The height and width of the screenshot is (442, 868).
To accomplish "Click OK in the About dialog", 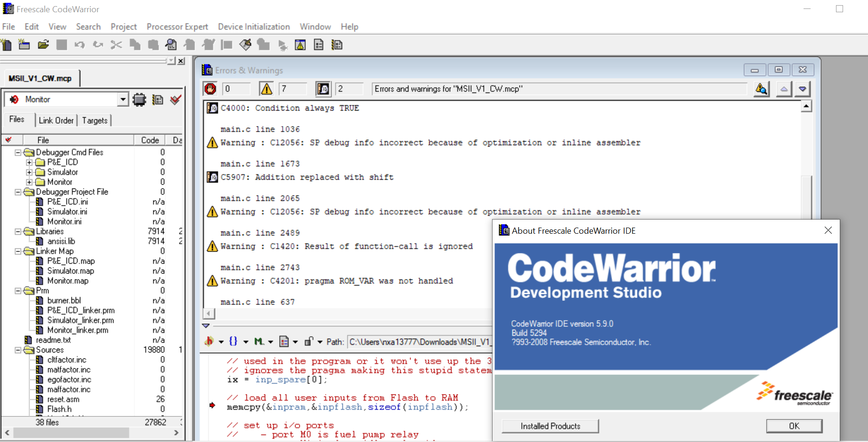I will point(794,426).
